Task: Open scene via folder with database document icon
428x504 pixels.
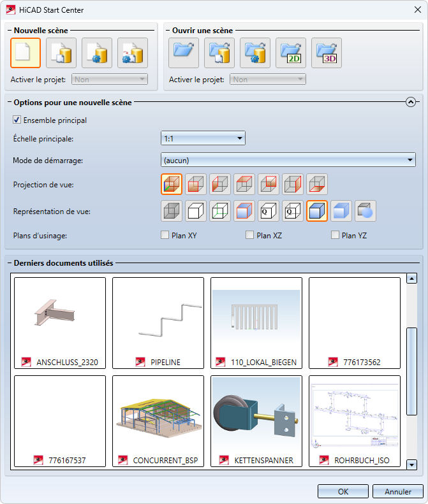Action: [219, 53]
